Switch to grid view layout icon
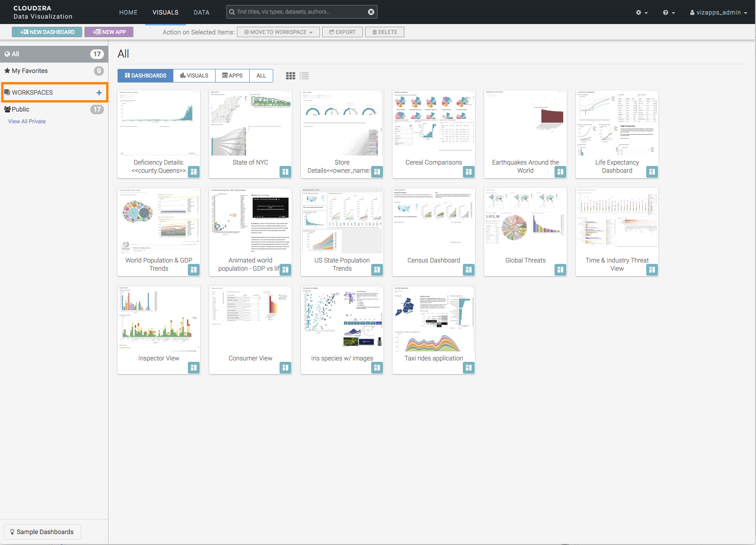This screenshot has width=756, height=545. pos(290,76)
